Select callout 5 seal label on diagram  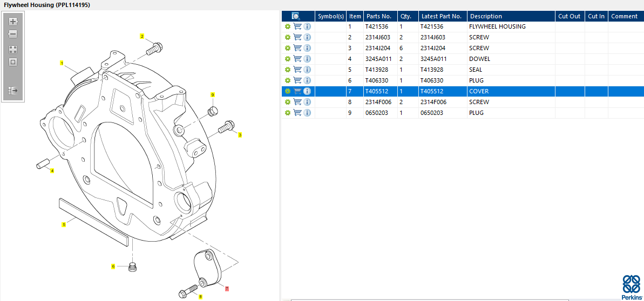click(64, 224)
